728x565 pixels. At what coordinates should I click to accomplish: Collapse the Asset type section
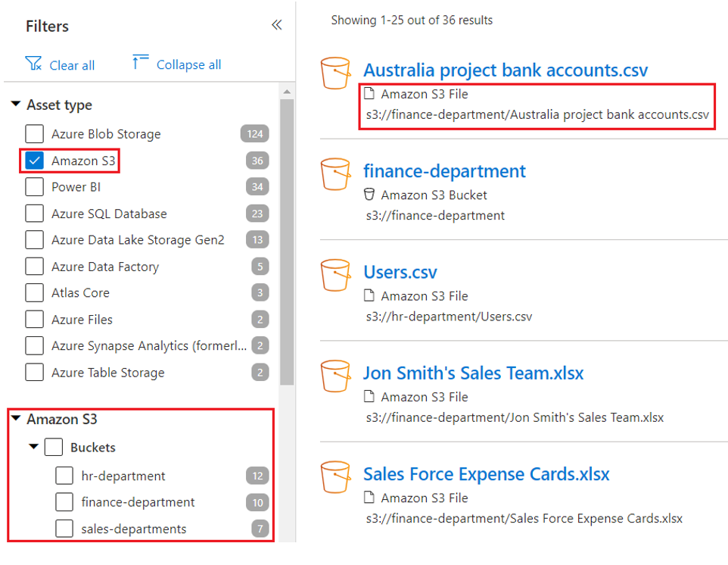pyautogui.click(x=16, y=103)
